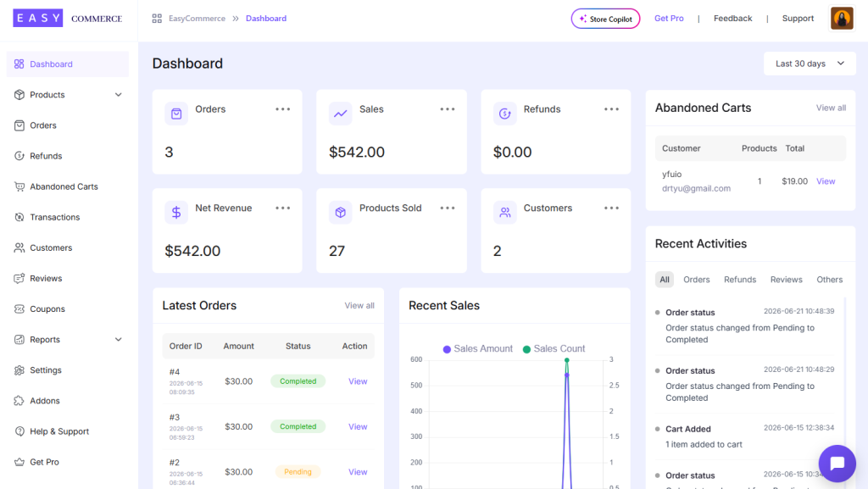Click the EASY COMMERCE logo

(x=68, y=19)
